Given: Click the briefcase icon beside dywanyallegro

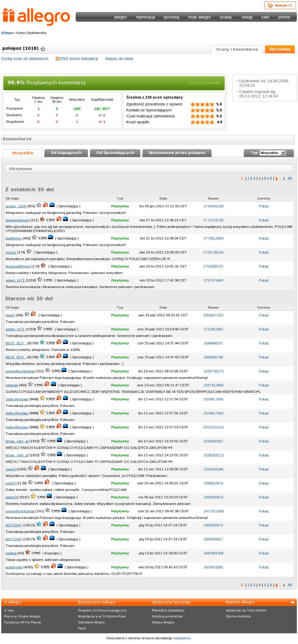Looking at the screenshot, I should pyautogui.click(x=65, y=219).
